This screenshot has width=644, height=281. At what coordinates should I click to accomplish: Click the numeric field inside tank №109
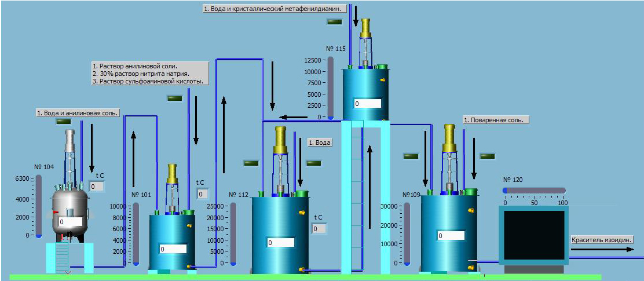(x=451, y=235)
